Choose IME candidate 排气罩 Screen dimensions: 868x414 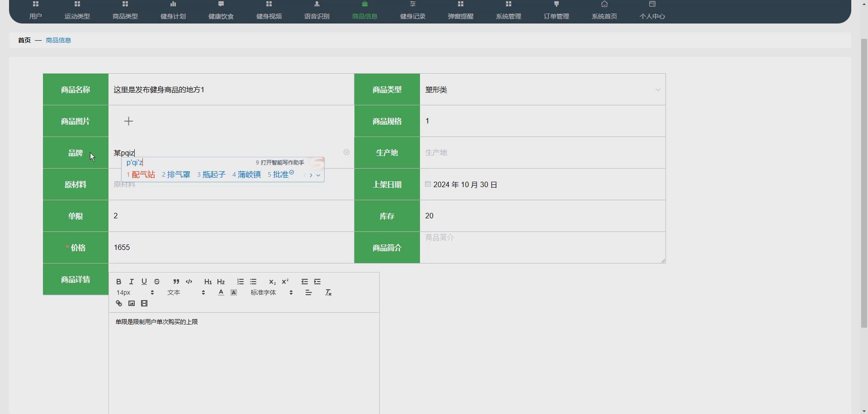176,174
